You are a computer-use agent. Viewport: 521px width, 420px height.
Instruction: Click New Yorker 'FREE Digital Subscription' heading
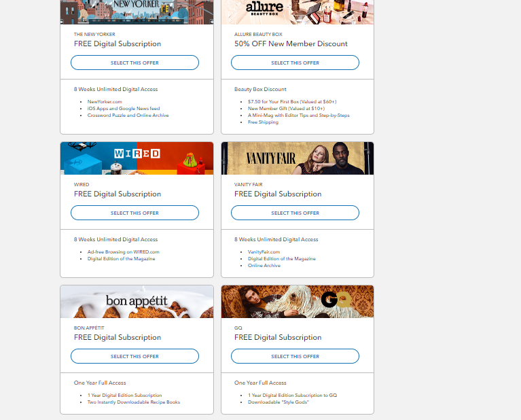click(x=118, y=43)
